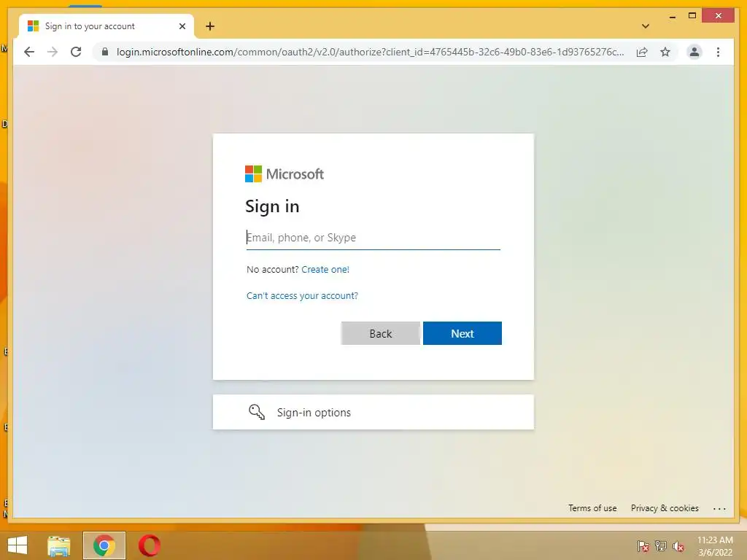Click the Microsoft logo

[285, 174]
